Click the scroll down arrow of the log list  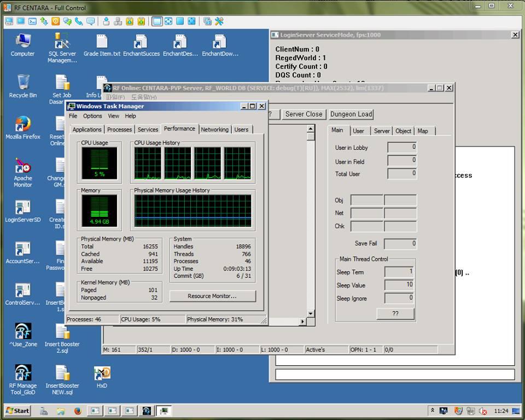(x=311, y=313)
